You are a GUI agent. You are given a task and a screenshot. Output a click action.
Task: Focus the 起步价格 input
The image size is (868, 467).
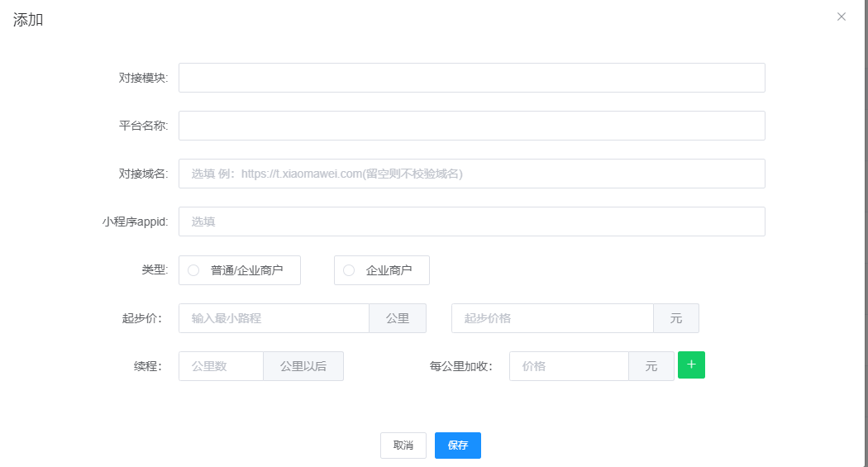pyautogui.click(x=552, y=318)
